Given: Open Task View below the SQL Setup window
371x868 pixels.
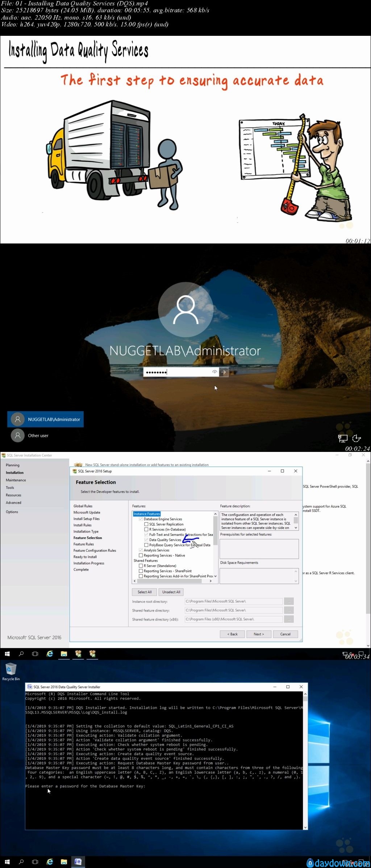Looking at the screenshot, I should [x=35, y=654].
